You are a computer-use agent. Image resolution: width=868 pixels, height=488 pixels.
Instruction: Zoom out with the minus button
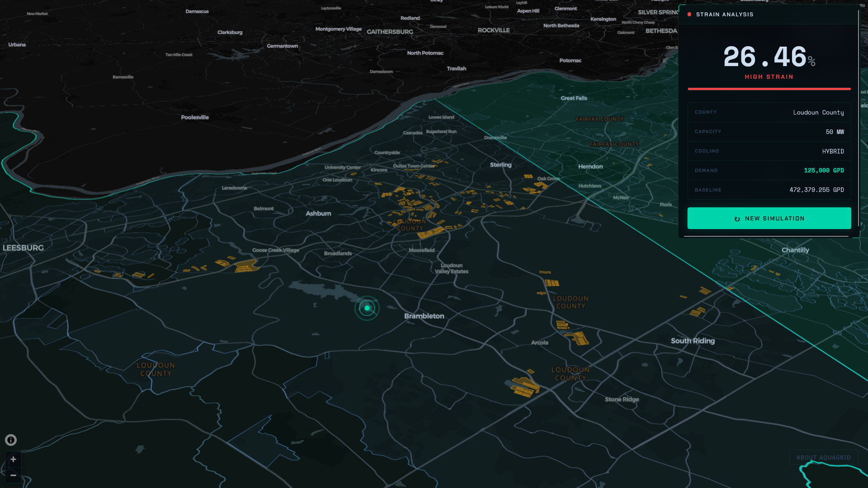[13, 475]
